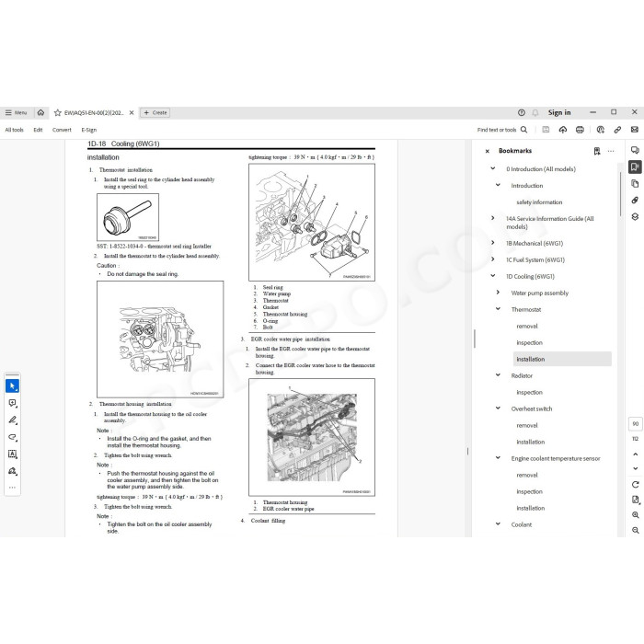Click the Zoom in icon
This screenshot has height=644, width=644.
[x=636, y=515]
